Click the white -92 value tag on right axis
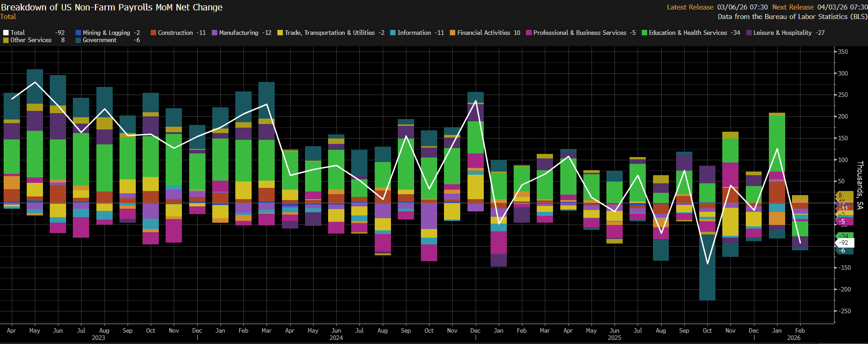Viewport: 868px width, 344px height. (x=844, y=243)
